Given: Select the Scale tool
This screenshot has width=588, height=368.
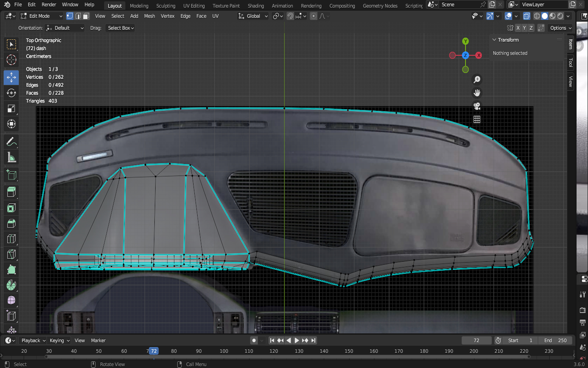Looking at the screenshot, I should point(11,109).
